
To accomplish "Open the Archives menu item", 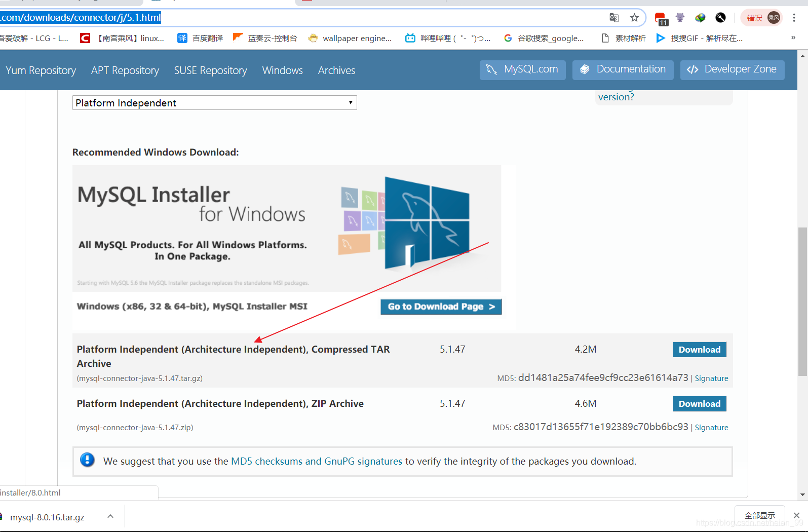I will [336, 70].
